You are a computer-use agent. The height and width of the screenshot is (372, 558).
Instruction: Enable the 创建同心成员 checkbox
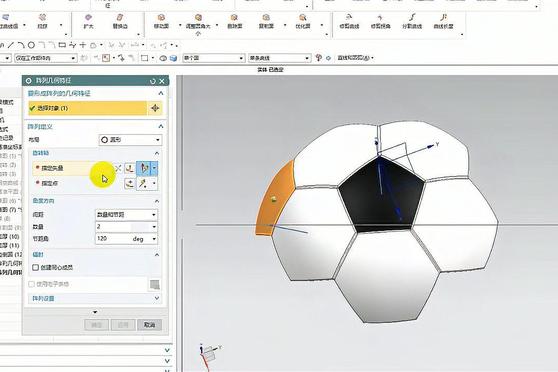click(x=36, y=267)
